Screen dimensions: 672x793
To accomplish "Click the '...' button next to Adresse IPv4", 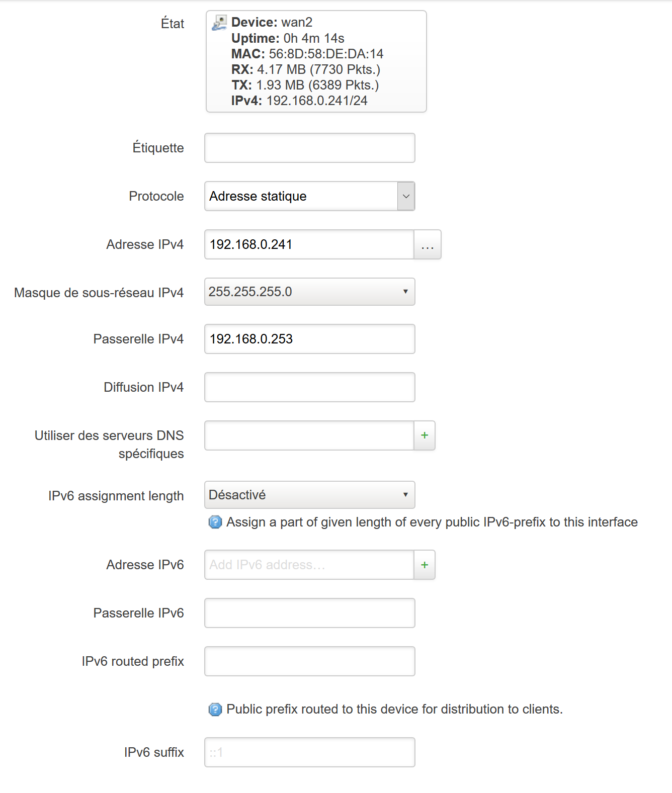I will 427,245.
